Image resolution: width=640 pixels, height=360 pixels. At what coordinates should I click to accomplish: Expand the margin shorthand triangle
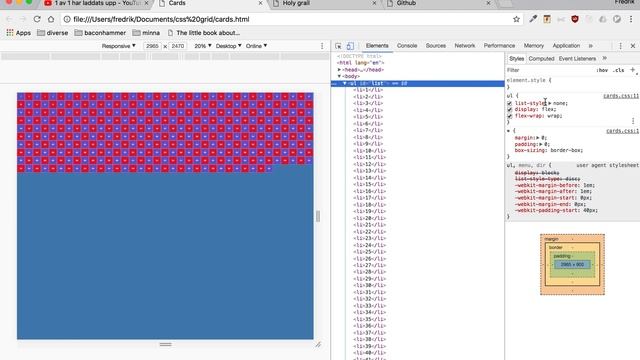(x=538, y=138)
